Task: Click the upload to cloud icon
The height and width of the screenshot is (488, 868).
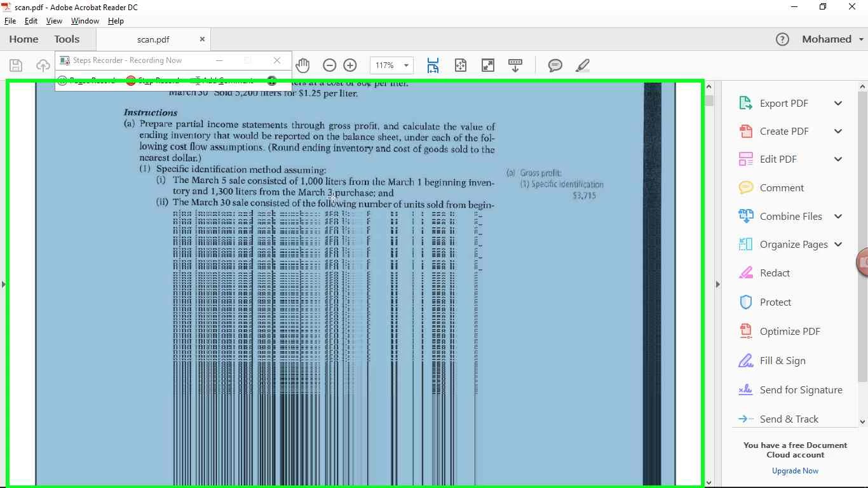Action: tap(43, 65)
